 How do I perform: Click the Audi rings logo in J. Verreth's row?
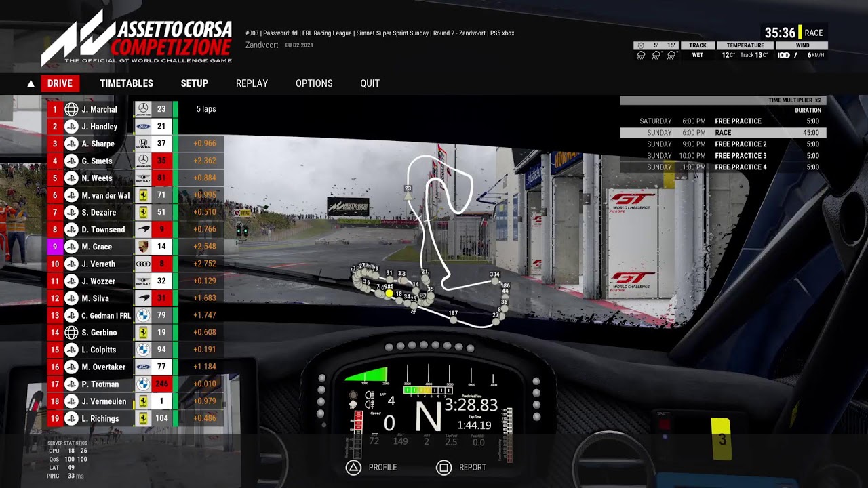click(143, 264)
